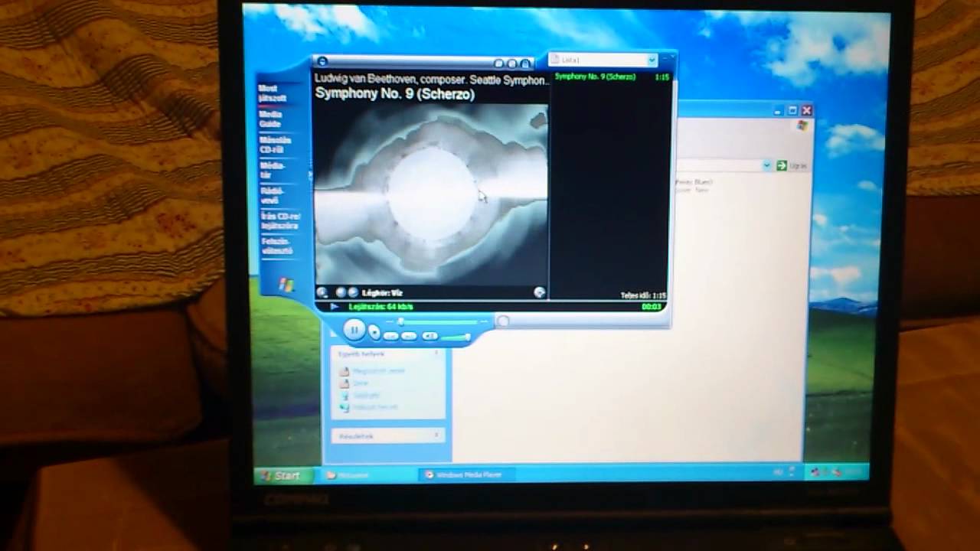Switch to the next visualization
980x551 pixels.
tap(353, 292)
